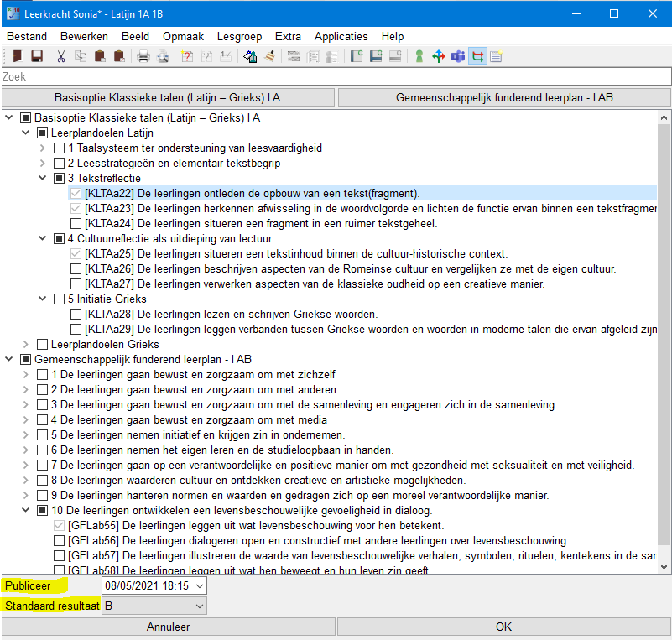The image size is (672, 640).
Task: Click 'Basisoptie Klassieke talen' header button
Action: click(168, 97)
